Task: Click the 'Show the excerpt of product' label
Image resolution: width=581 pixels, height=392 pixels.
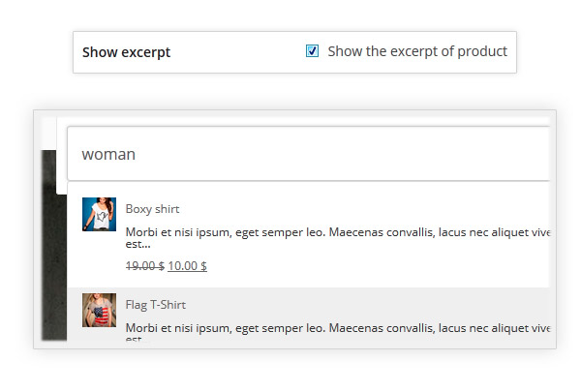Action: click(x=416, y=51)
